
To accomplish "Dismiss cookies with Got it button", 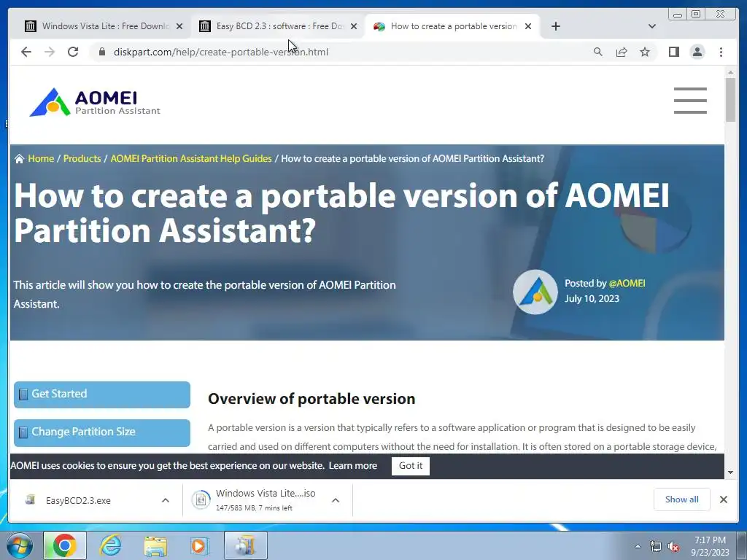I will point(411,466).
